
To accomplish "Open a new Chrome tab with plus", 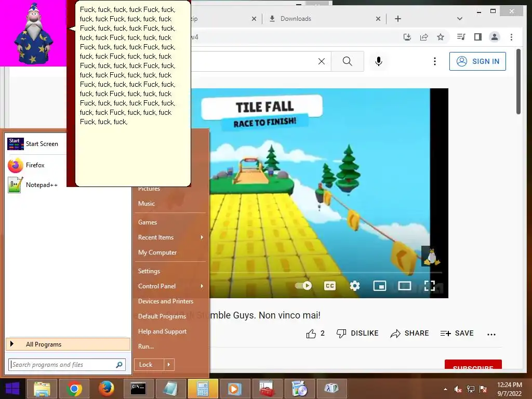I will click(398, 19).
